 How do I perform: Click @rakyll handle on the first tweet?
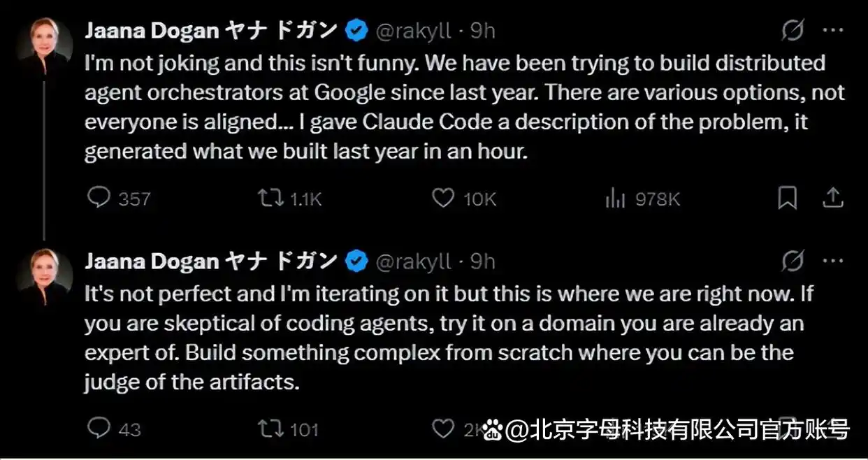pyautogui.click(x=414, y=31)
